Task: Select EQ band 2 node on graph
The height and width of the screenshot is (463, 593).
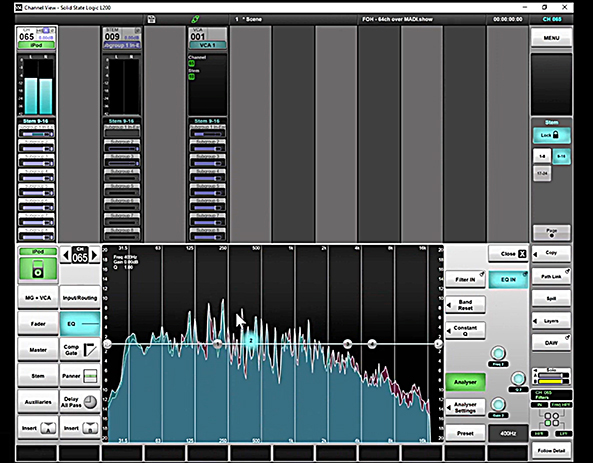Action: coord(250,340)
